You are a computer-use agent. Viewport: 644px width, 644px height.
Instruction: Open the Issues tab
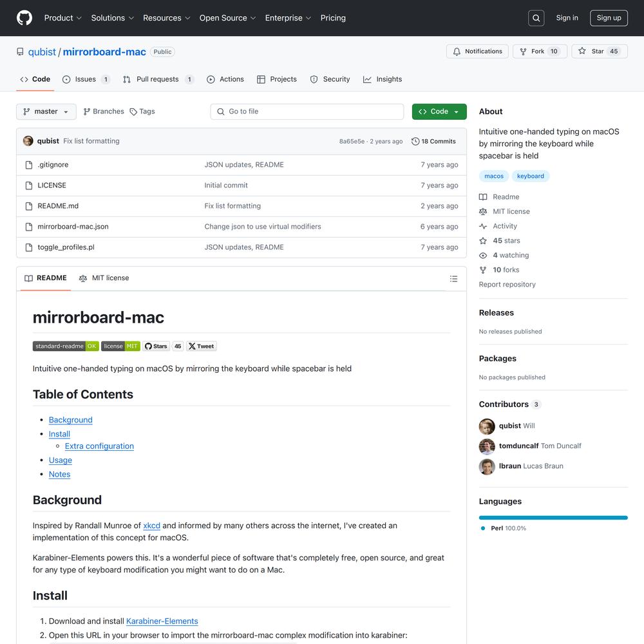(x=86, y=79)
